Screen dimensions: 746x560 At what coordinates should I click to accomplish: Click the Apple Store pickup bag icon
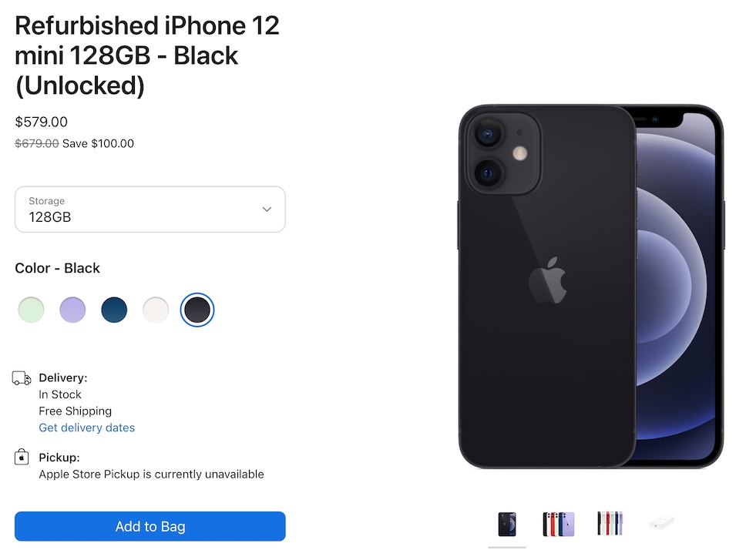point(22,457)
